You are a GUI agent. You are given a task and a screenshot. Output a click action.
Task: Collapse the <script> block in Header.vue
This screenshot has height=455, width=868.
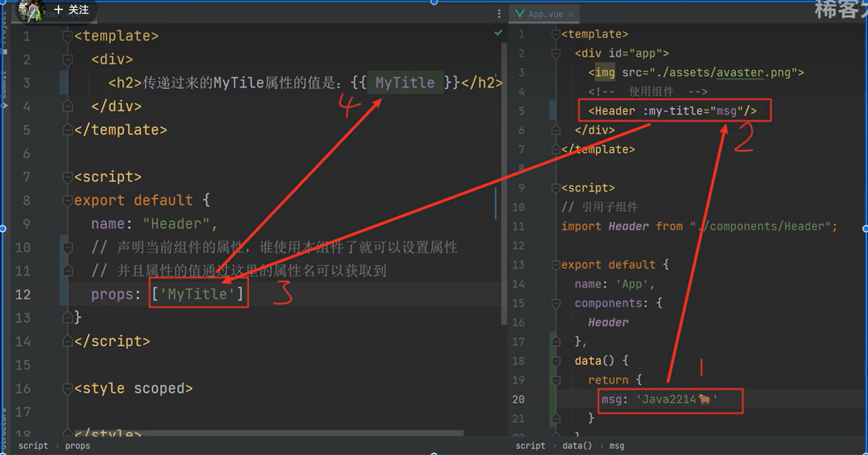[67, 176]
